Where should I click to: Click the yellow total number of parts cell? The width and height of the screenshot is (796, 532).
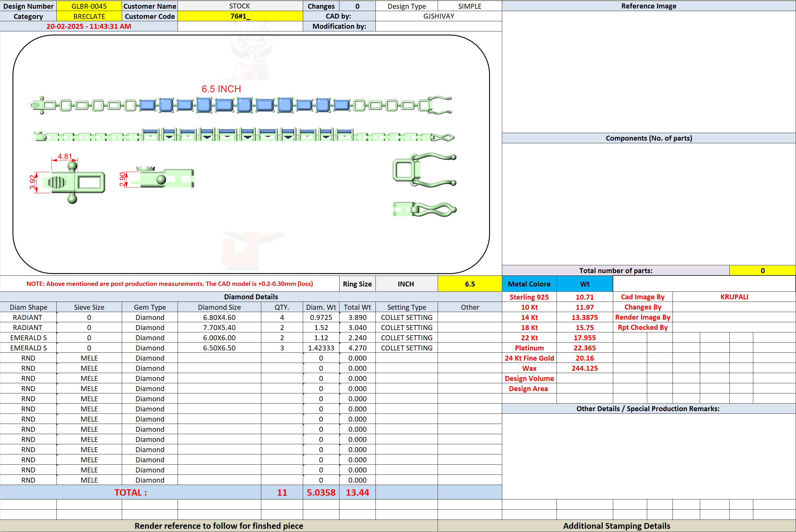tap(762, 271)
